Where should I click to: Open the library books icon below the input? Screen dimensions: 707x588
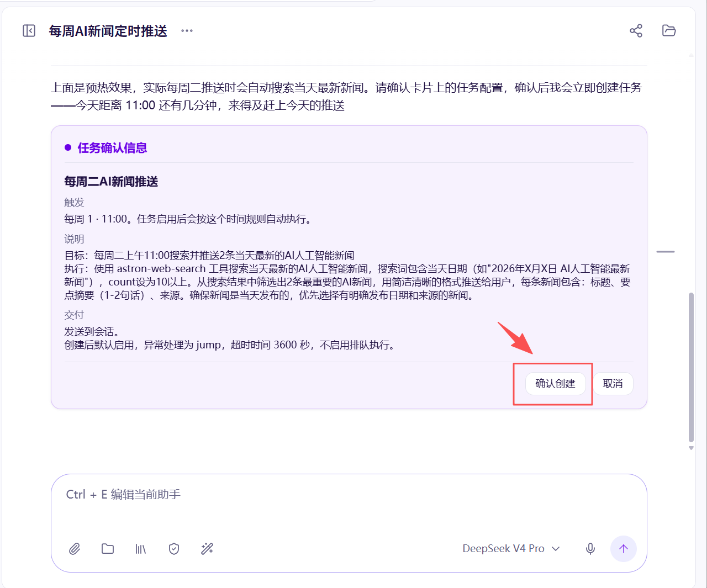click(x=141, y=549)
